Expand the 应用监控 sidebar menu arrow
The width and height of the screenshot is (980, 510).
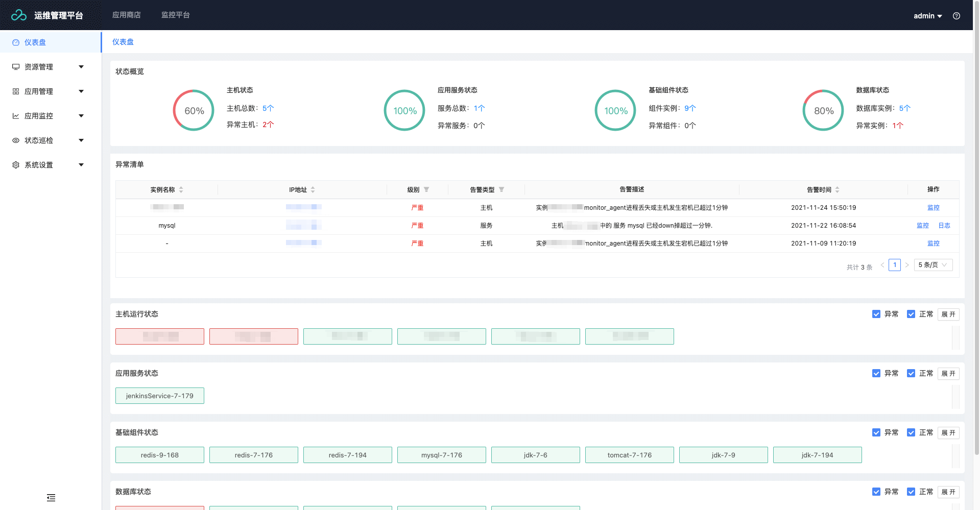(x=81, y=116)
